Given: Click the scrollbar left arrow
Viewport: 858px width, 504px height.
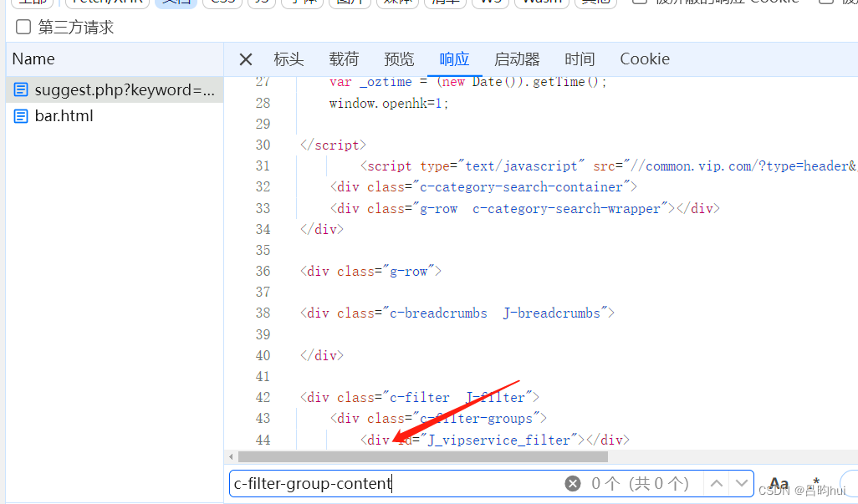Looking at the screenshot, I should pyautogui.click(x=231, y=456).
